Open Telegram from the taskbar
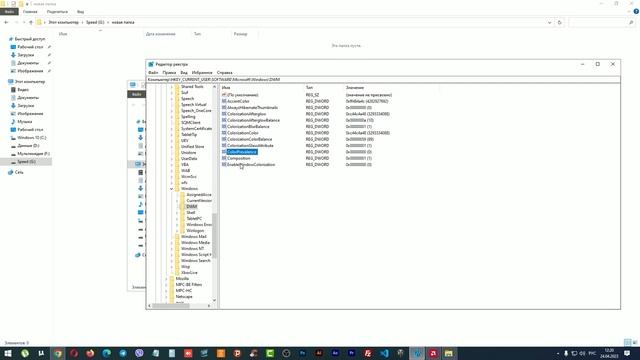Screen dimensions: 640x360 click(123, 353)
